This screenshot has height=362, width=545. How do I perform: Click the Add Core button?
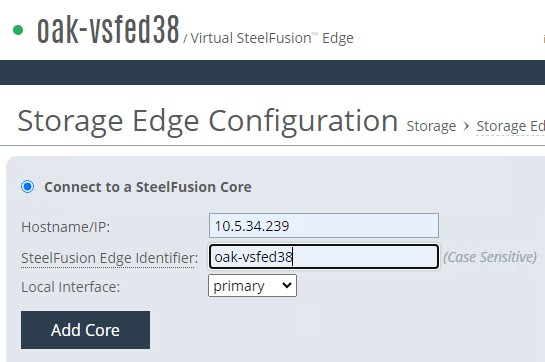(x=86, y=330)
